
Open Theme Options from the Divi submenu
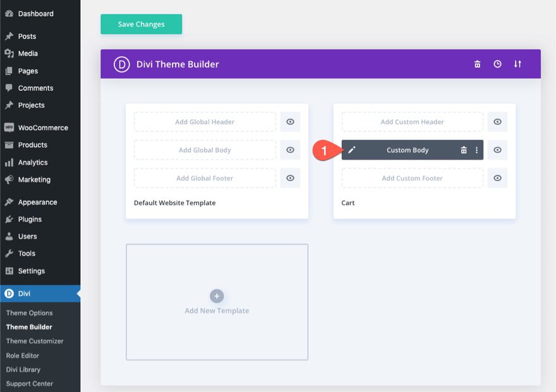(x=29, y=312)
